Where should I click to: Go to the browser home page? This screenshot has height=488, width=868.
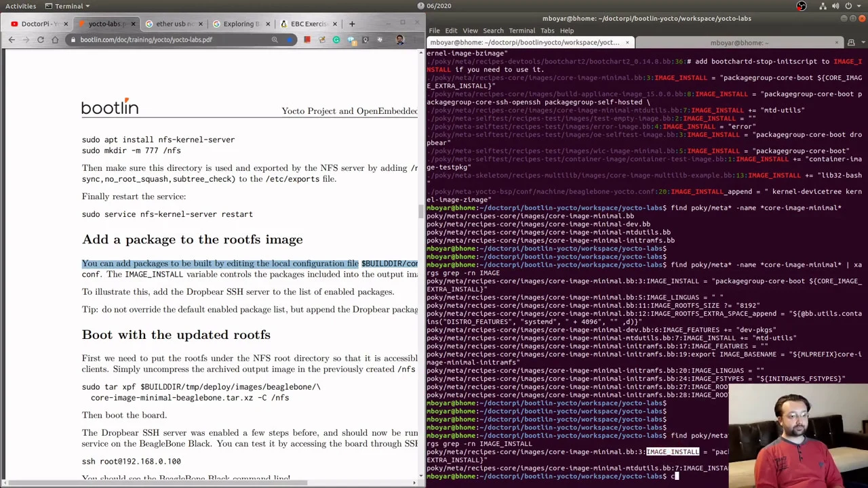pyautogui.click(x=55, y=40)
